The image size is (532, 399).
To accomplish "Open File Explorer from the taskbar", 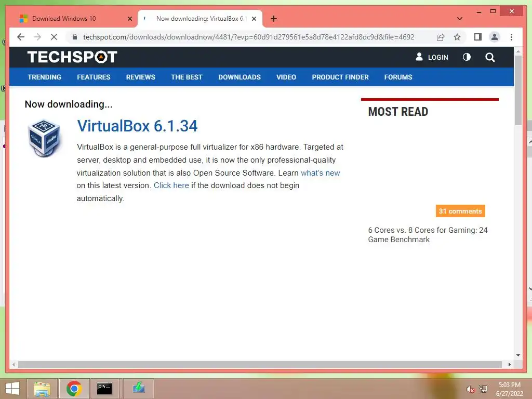I will coord(42,389).
